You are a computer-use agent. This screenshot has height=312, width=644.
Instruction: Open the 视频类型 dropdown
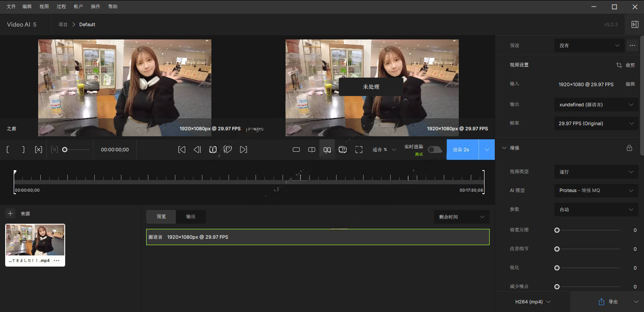click(596, 172)
